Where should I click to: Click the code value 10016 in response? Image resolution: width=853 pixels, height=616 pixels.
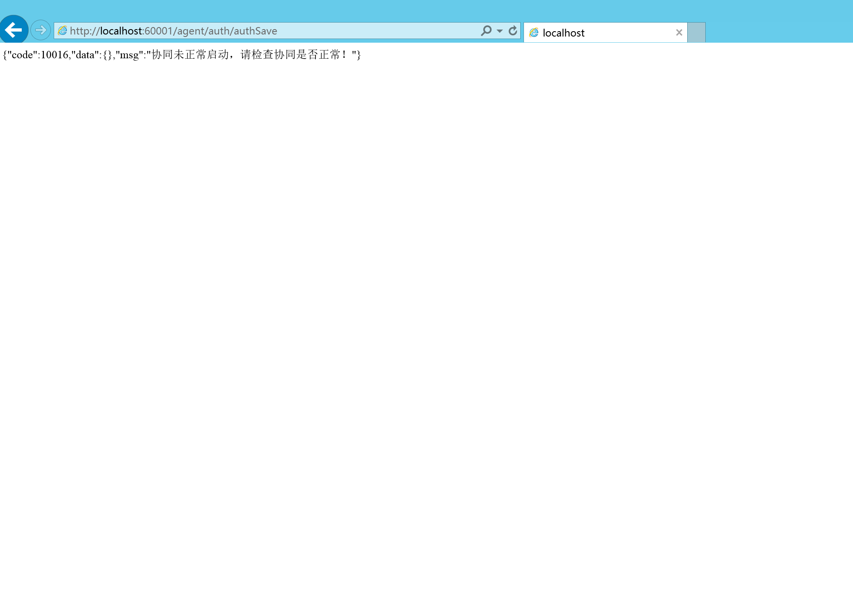coord(54,55)
